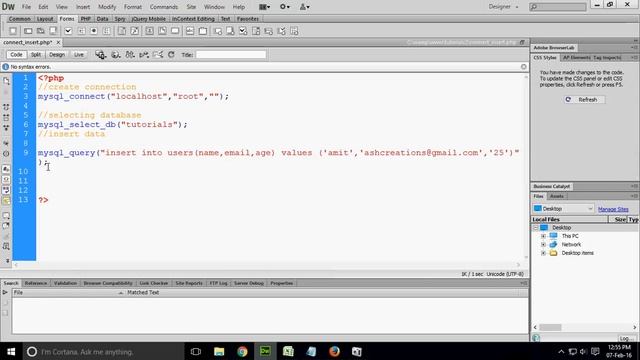Toggle syntax error alerts in info bar
This screenshot has width=640, height=360.
coord(6,200)
